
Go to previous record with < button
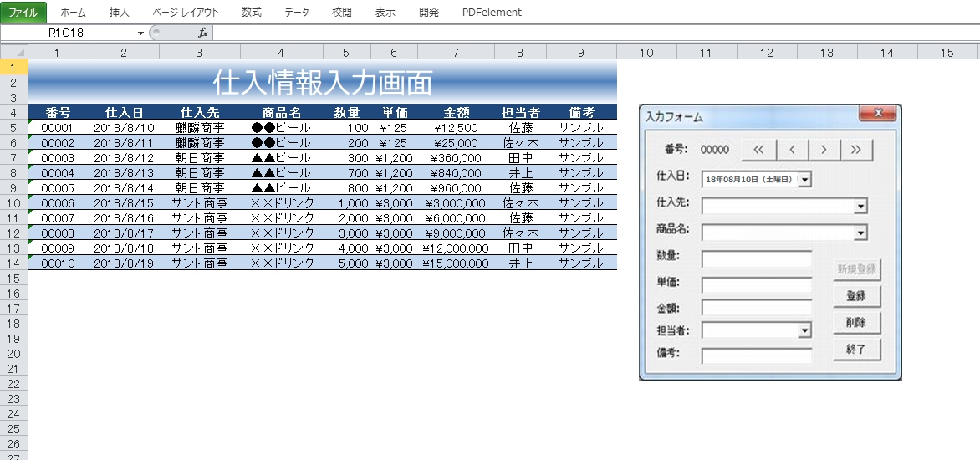pyautogui.click(x=793, y=150)
